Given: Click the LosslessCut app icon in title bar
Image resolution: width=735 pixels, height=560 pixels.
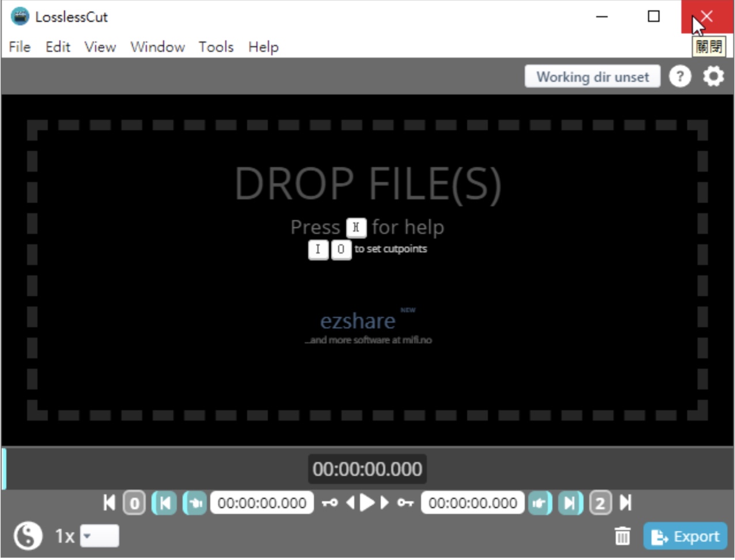Looking at the screenshot, I should coord(20,16).
